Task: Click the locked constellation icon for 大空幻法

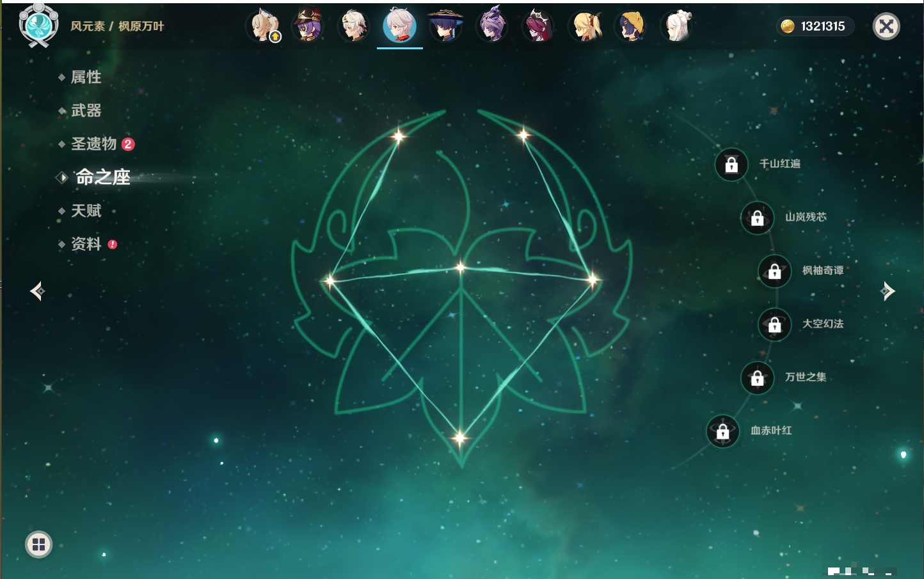Action: [775, 324]
